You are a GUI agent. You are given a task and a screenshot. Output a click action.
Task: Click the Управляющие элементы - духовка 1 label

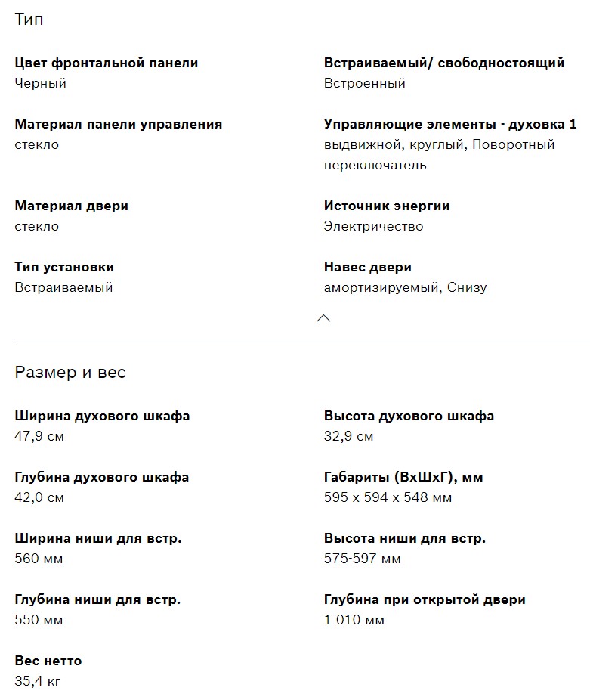[450, 124]
